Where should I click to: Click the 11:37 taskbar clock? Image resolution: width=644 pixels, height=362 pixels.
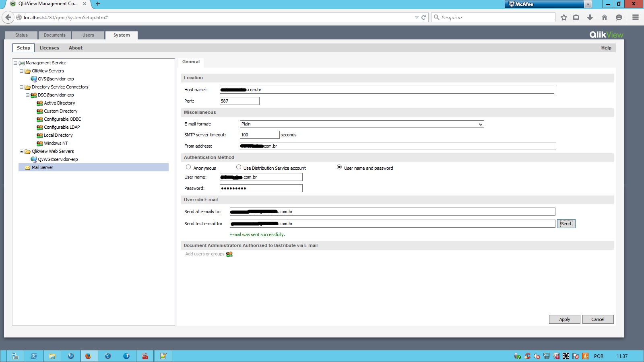622,356
